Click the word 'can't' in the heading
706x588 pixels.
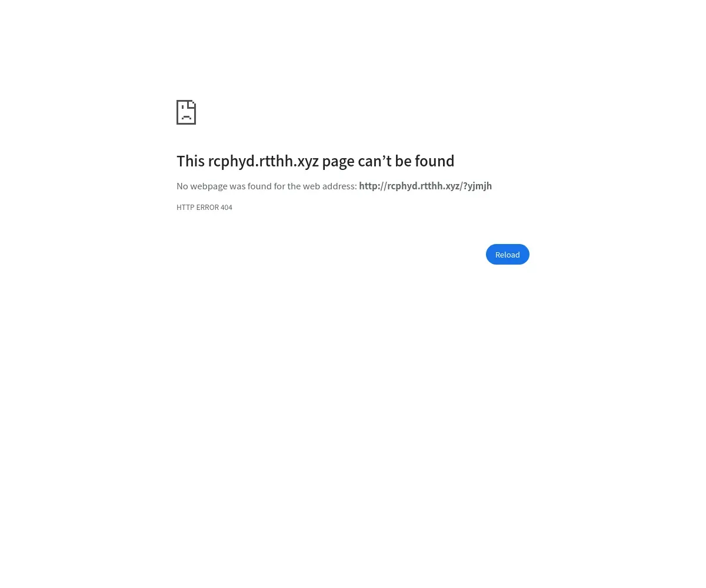point(375,161)
